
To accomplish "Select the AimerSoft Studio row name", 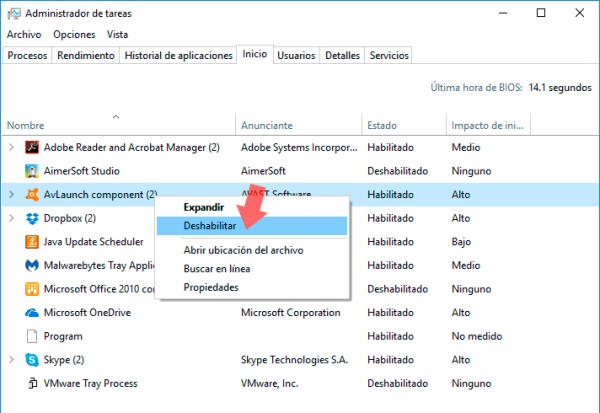I will click(82, 171).
